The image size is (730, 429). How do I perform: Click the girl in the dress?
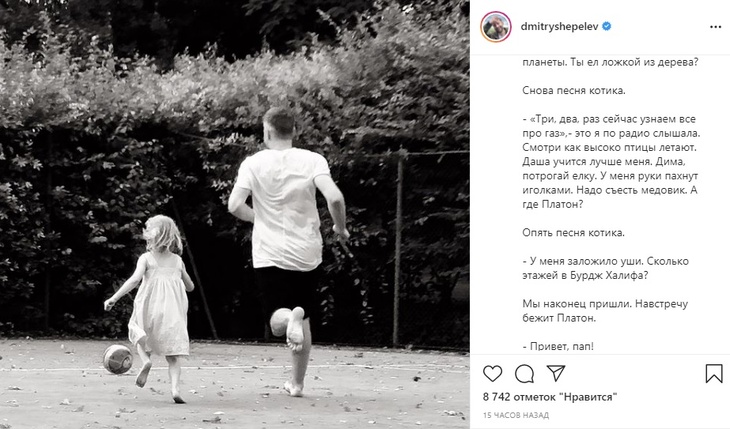152,307
